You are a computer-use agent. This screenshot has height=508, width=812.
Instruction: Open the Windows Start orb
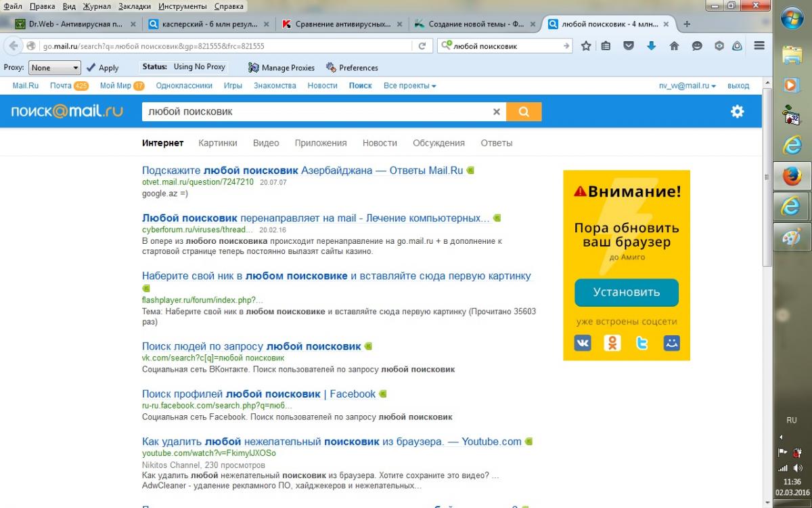click(792, 19)
